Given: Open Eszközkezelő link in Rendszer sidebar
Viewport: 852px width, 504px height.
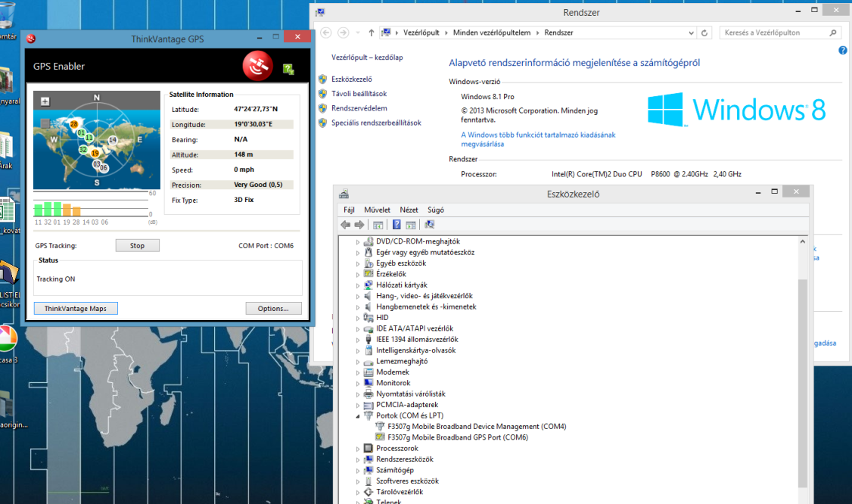Looking at the screenshot, I should click(352, 79).
